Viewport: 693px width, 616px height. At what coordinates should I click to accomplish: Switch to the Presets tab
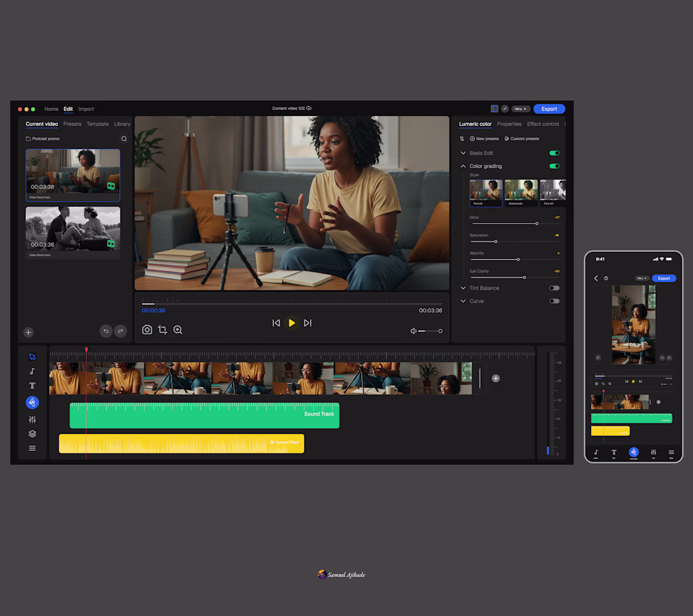[x=72, y=124]
